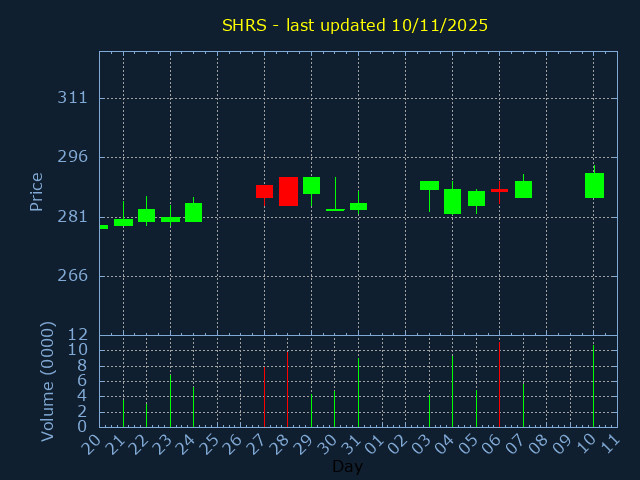Click the green candlestick for day 07
The image size is (640, 480).
pyautogui.click(x=523, y=189)
